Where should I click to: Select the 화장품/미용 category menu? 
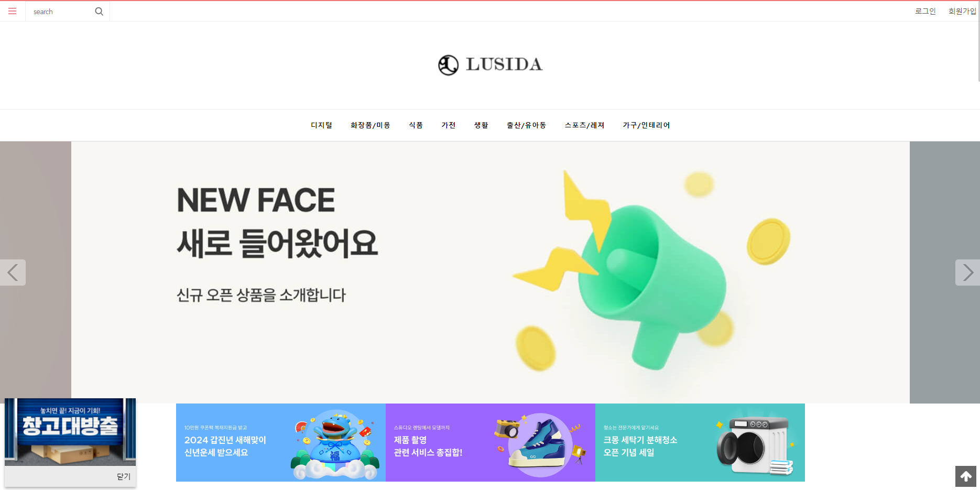371,125
